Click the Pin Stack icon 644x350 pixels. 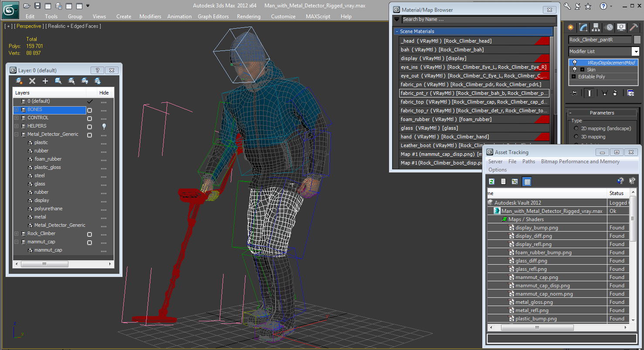pyautogui.click(x=574, y=93)
